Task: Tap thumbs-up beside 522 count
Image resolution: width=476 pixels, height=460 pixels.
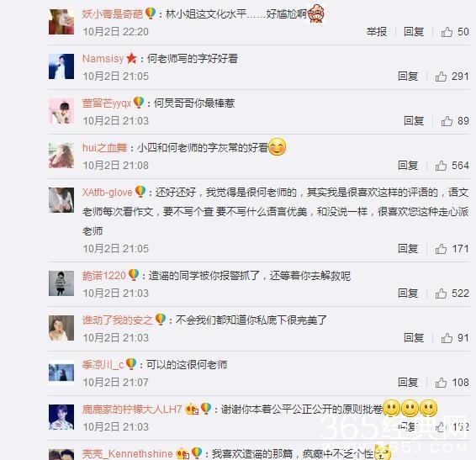Action: (441, 293)
